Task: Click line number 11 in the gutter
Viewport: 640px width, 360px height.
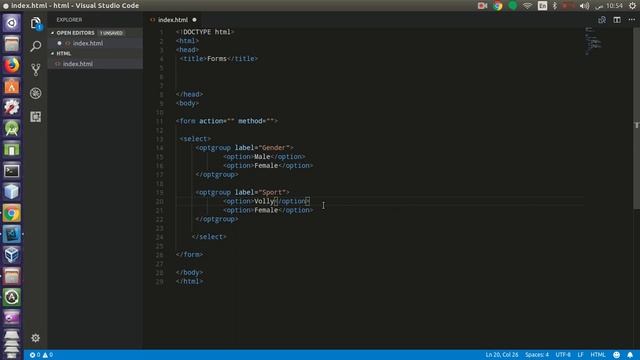Action: click(x=160, y=121)
